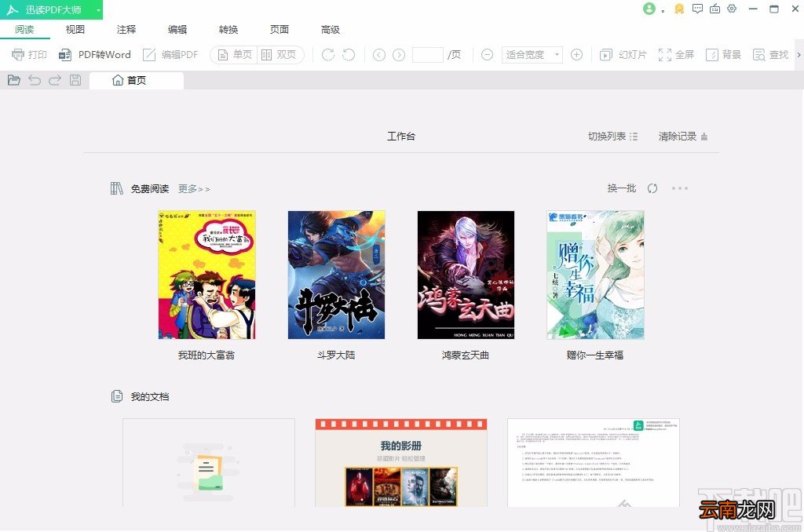Open the 鸿蒙玄天曲 book cover
Viewport: 804px width, 532px height.
(466, 275)
